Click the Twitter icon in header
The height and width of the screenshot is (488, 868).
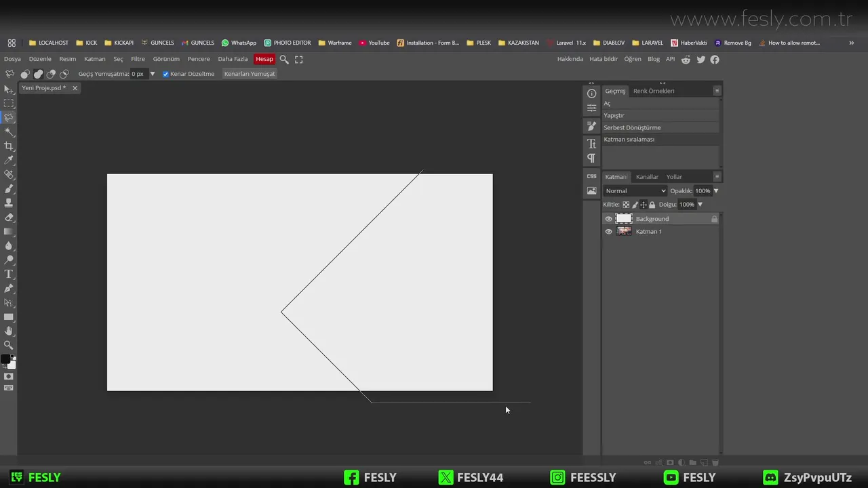pos(701,60)
